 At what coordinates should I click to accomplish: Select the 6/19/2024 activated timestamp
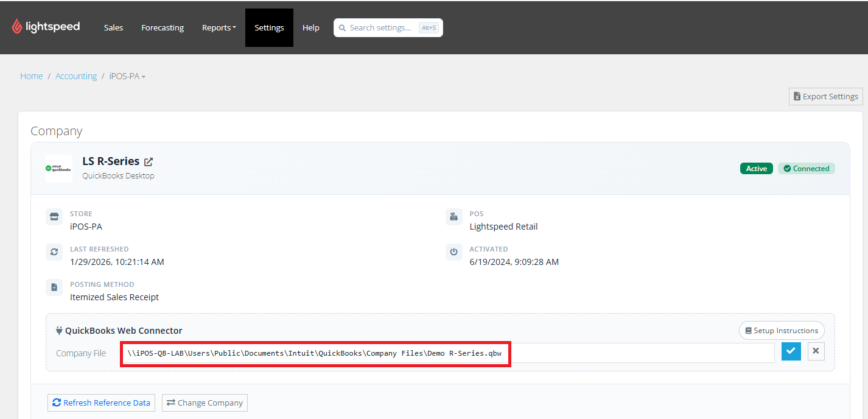(x=514, y=262)
